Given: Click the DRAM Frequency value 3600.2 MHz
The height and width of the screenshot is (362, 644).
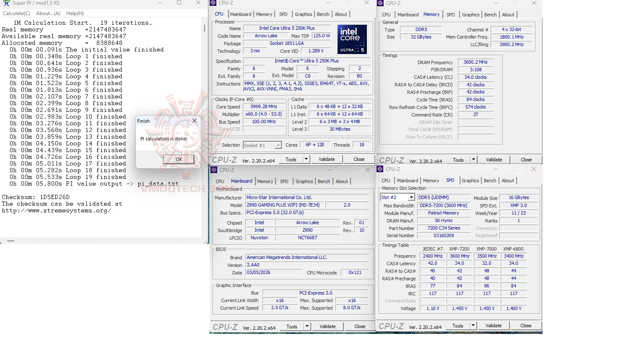Looking at the screenshot, I should coord(475,62).
